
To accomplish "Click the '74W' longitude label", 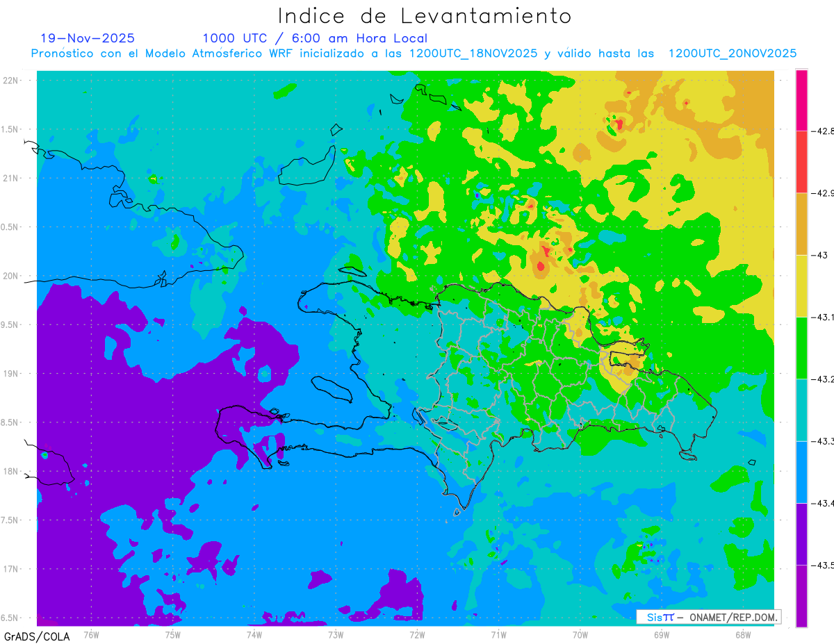I will [x=254, y=634].
